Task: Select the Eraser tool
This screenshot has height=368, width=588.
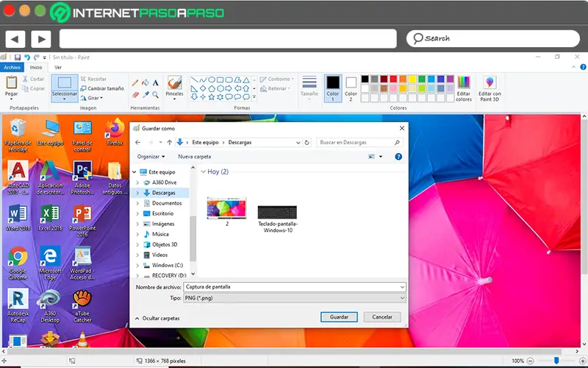Action: [x=135, y=95]
